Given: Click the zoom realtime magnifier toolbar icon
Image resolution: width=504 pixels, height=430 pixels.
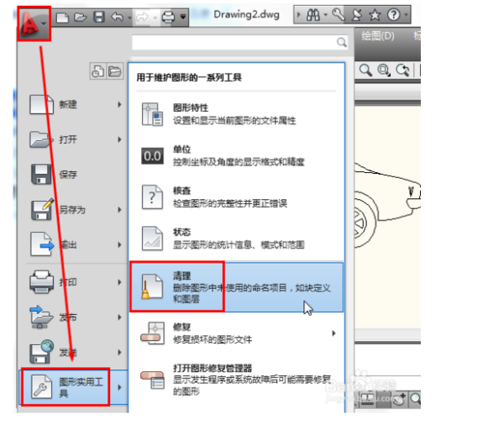Looking at the screenshot, I should pos(365,70).
